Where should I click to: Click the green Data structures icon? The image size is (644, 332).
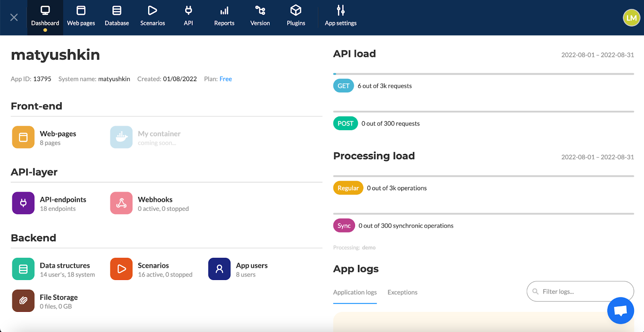23,269
